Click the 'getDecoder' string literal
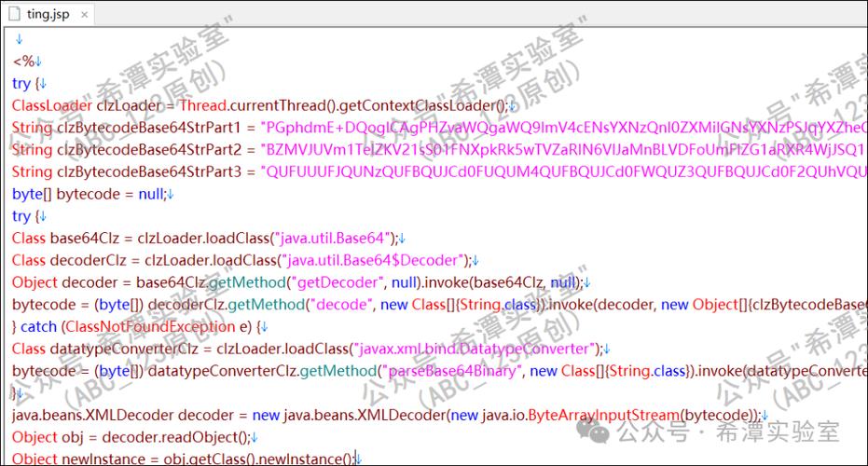 coord(338,282)
